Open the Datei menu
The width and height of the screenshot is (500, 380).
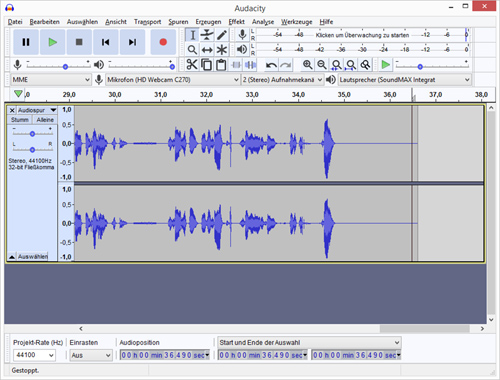click(x=15, y=22)
